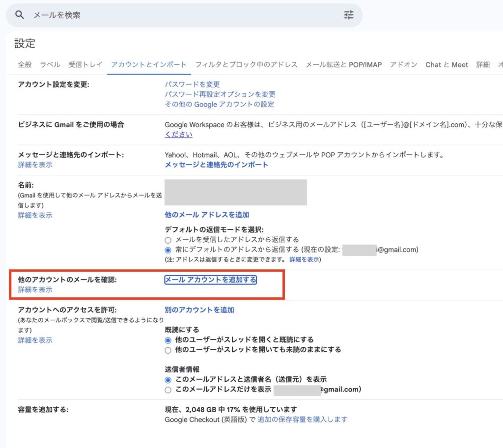Image resolution: width=503 pixels, height=448 pixels.
Task: Click the search magnifier icon
Action: [20, 15]
